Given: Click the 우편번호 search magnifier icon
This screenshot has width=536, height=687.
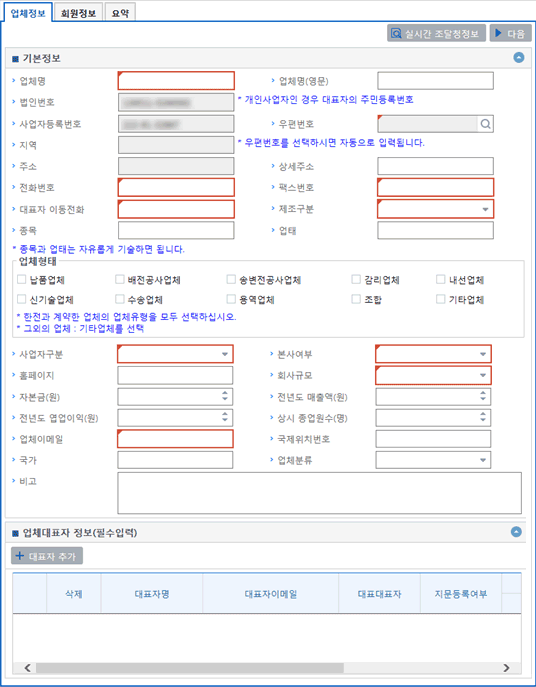Looking at the screenshot, I should pyautogui.click(x=485, y=124).
